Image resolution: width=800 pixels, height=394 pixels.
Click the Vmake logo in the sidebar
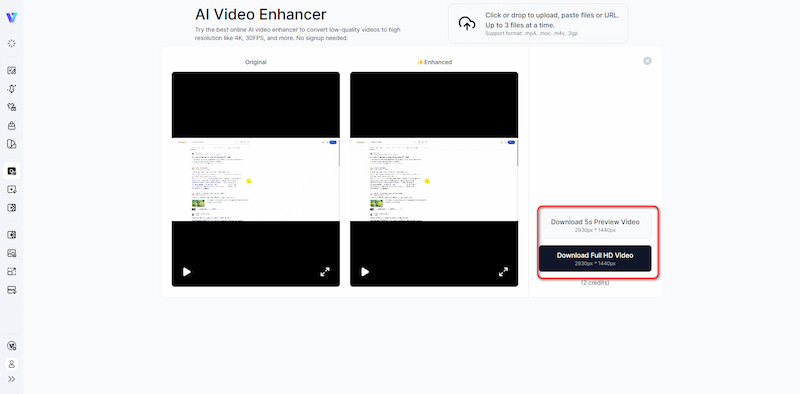click(x=11, y=17)
